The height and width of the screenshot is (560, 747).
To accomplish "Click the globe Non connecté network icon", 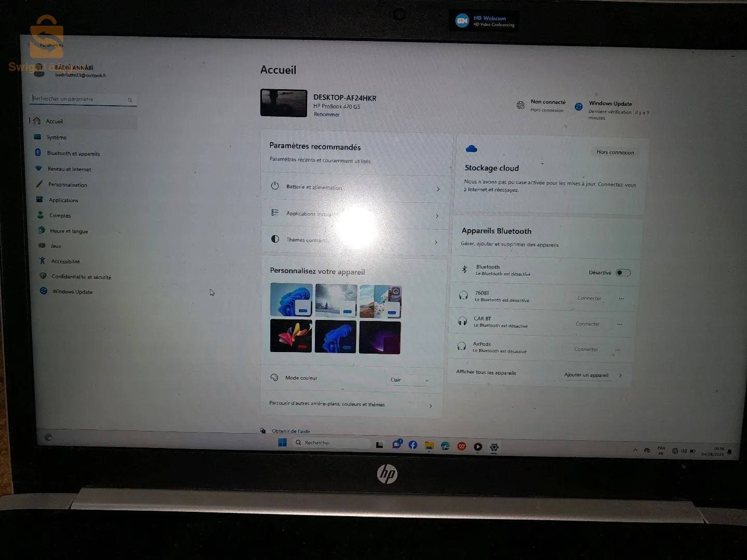I will pos(520,105).
